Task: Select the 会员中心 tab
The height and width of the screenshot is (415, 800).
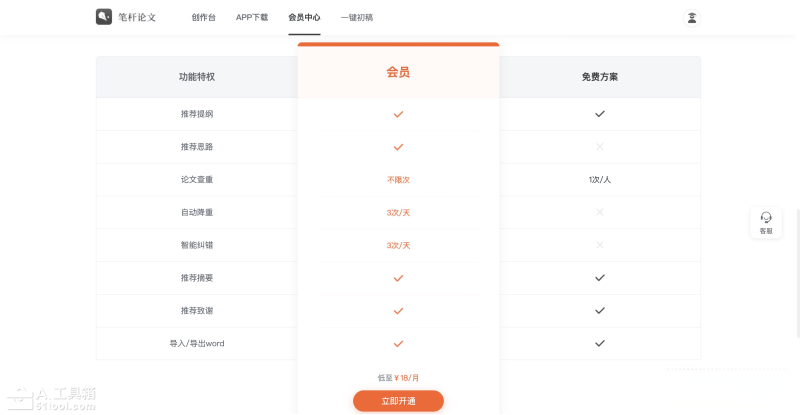Action: pos(304,17)
